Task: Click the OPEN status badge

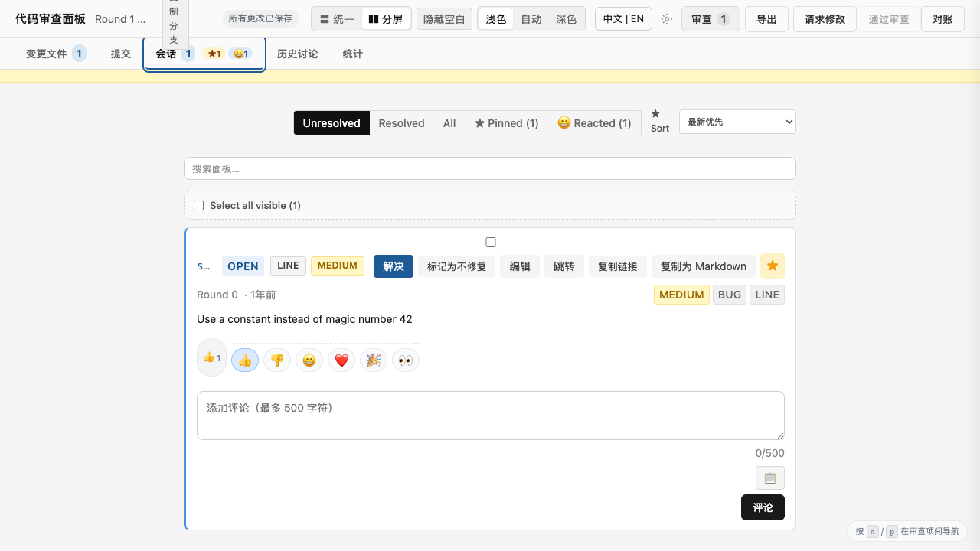Action: point(243,266)
